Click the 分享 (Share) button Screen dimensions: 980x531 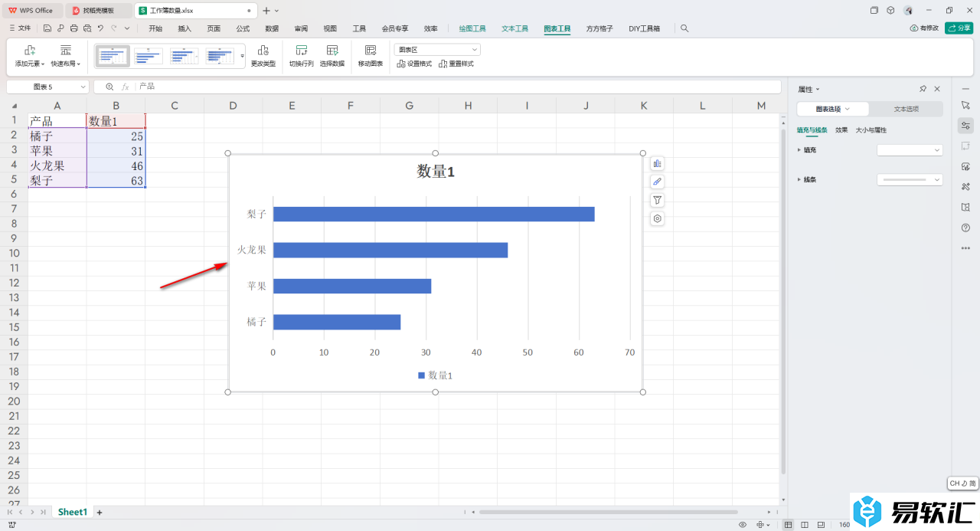coord(959,28)
